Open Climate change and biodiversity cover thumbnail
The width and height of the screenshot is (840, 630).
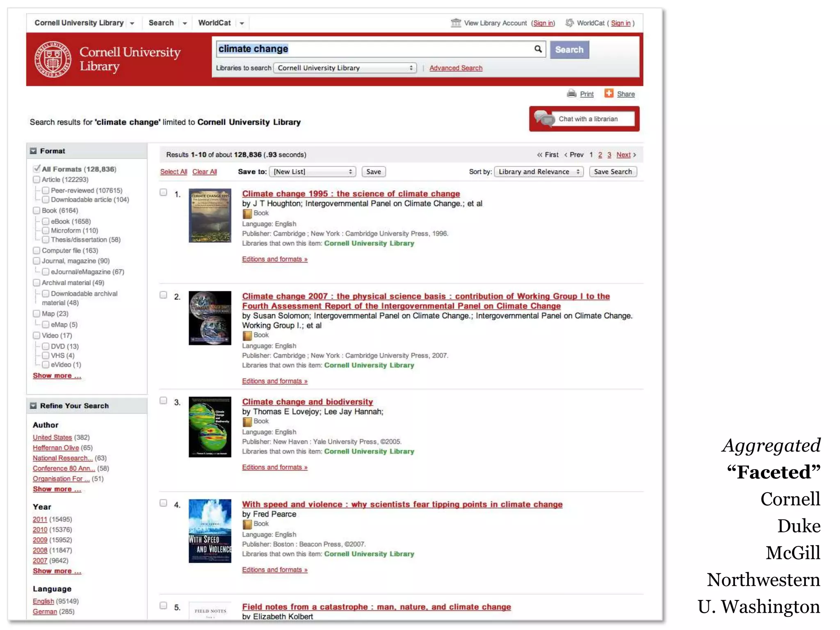(210, 427)
